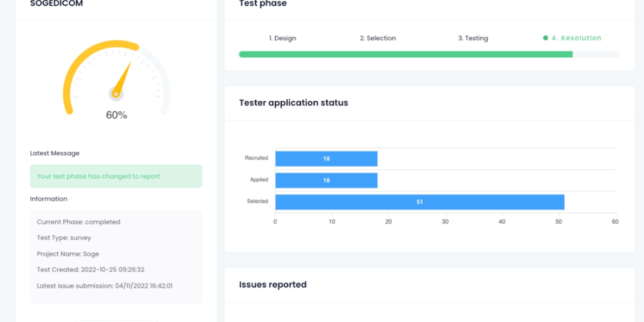This screenshot has height=322, width=644.
Task: Select the 2. Selection phase step
Action: tap(377, 38)
